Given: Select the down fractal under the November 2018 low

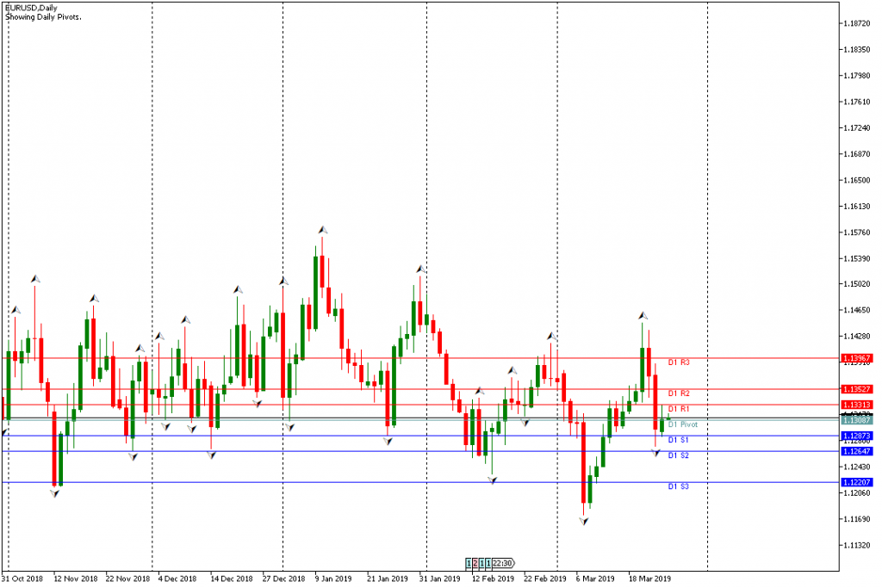Looking at the screenshot, I should click(55, 493).
